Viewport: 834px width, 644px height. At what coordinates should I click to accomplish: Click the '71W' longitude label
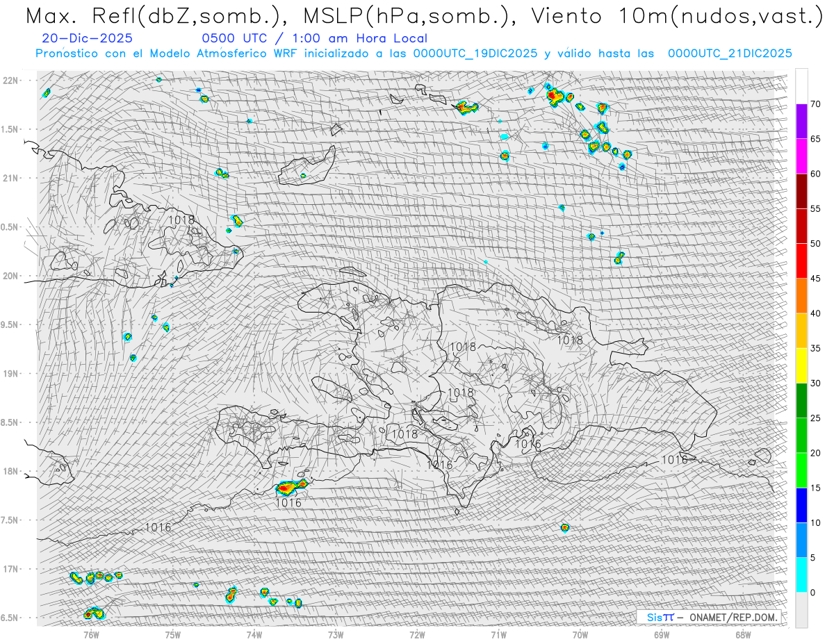[498, 634]
